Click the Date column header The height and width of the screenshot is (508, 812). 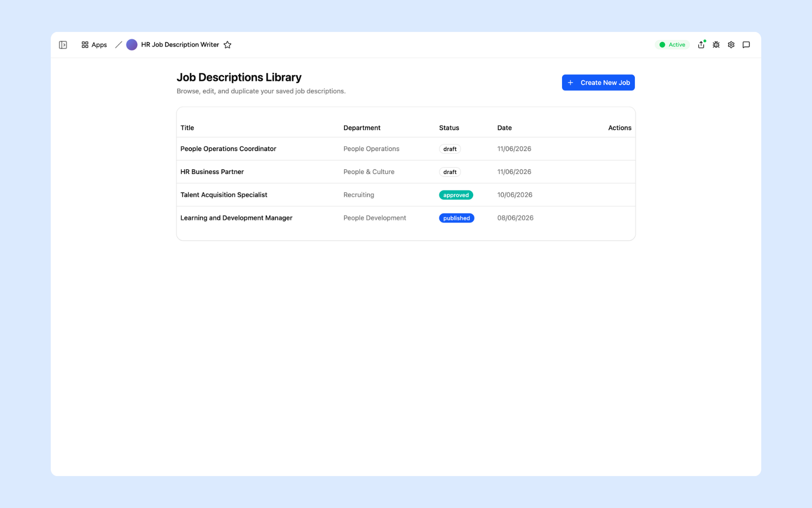pos(504,128)
